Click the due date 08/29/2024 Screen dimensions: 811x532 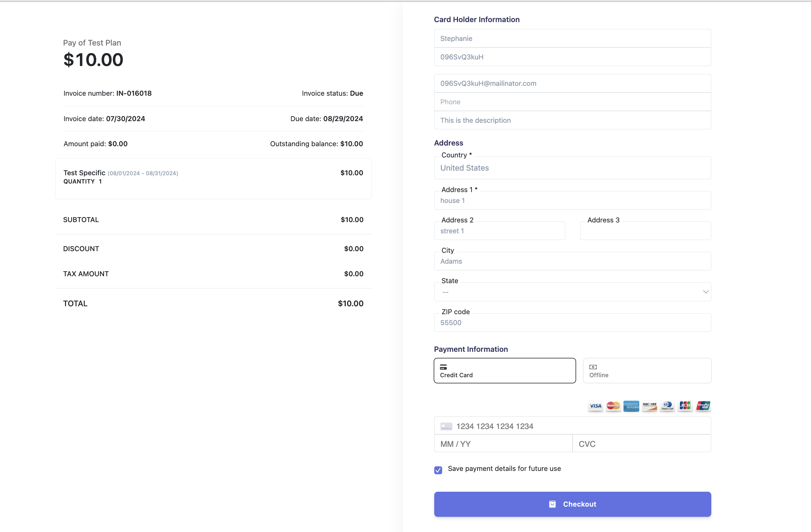(343, 119)
